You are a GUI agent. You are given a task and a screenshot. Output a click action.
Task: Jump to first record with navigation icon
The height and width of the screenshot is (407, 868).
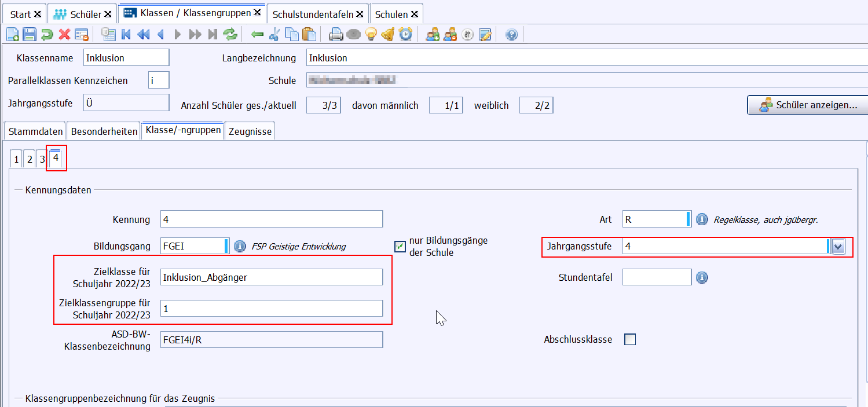pyautogui.click(x=126, y=35)
